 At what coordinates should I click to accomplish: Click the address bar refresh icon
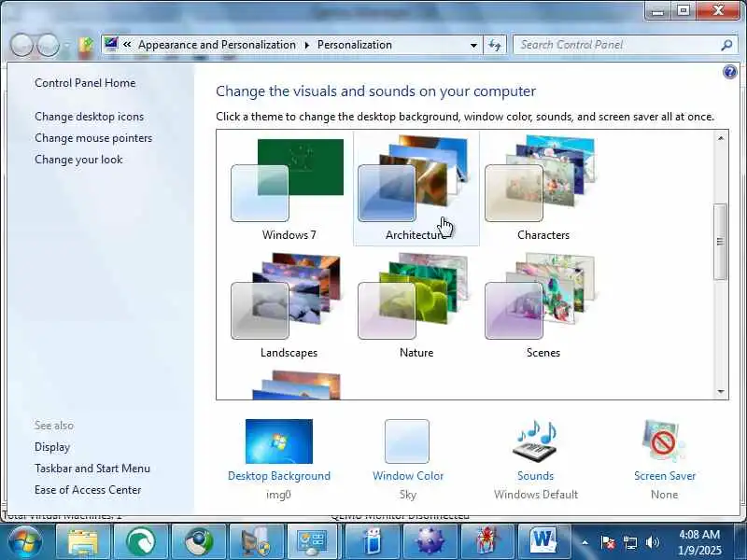(495, 45)
